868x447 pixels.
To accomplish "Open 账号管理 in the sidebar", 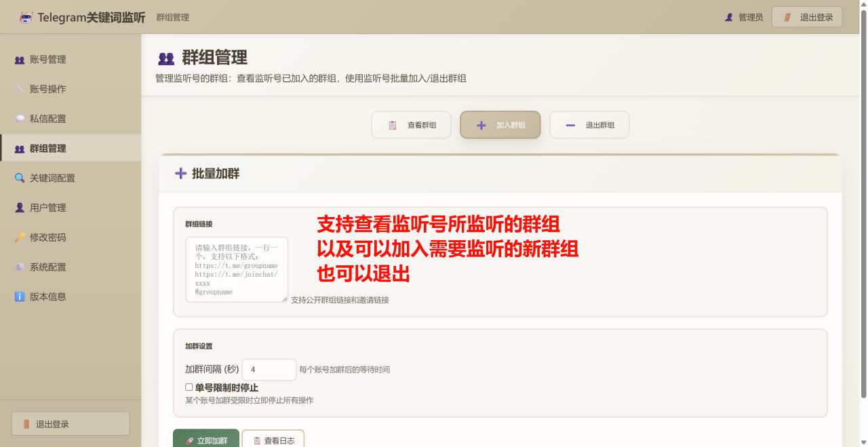I will click(71, 60).
